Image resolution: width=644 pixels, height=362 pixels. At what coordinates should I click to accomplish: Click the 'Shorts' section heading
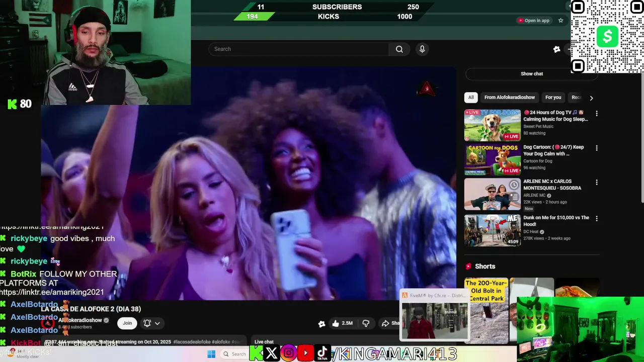pos(485,266)
